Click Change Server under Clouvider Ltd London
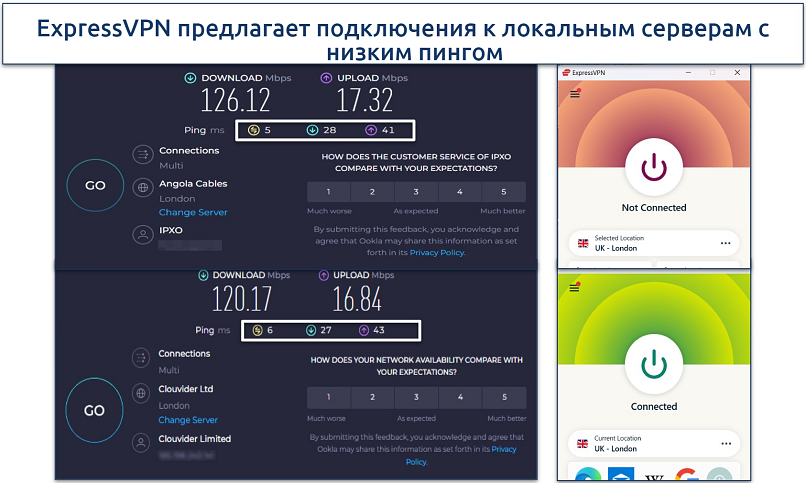The image size is (806, 483). [x=188, y=420]
